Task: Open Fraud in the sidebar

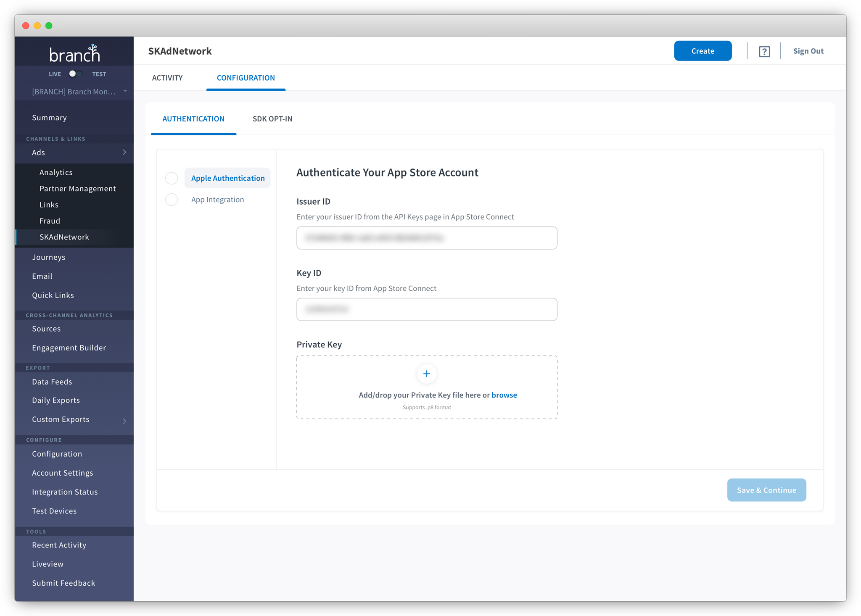Action: click(x=50, y=221)
